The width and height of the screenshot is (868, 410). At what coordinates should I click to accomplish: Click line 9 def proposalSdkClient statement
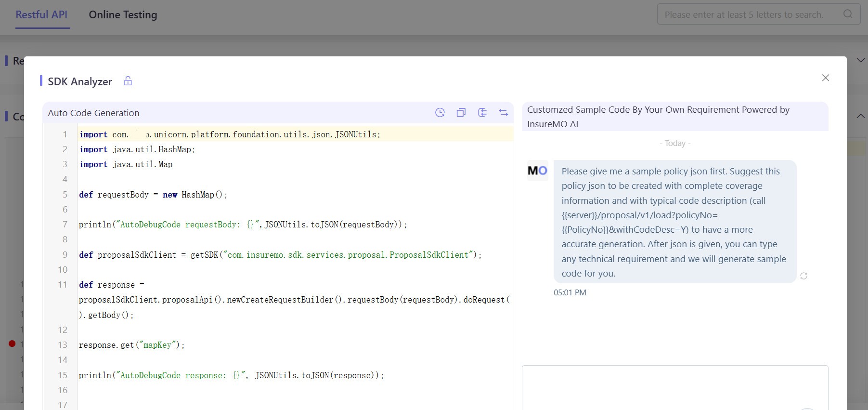coord(280,255)
